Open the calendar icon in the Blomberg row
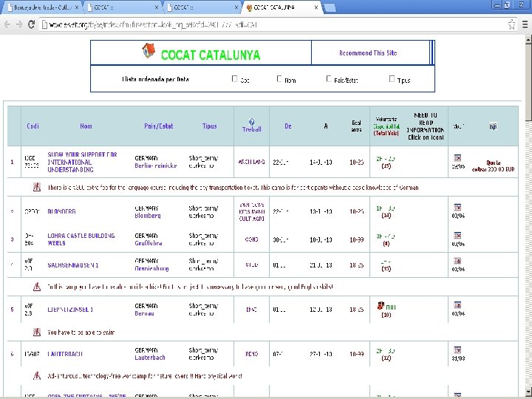This screenshot has width=532, height=399. (457, 207)
